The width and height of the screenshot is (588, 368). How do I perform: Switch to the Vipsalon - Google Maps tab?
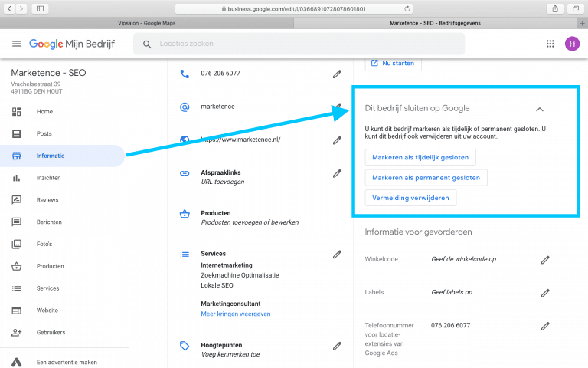pos(147,23)
